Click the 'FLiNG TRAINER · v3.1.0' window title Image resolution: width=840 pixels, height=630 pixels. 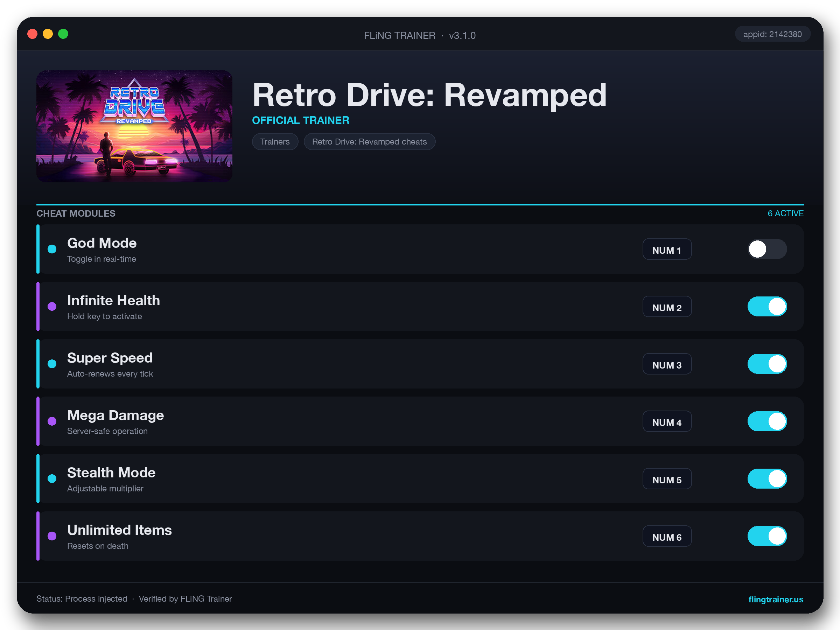coord(420,35)
